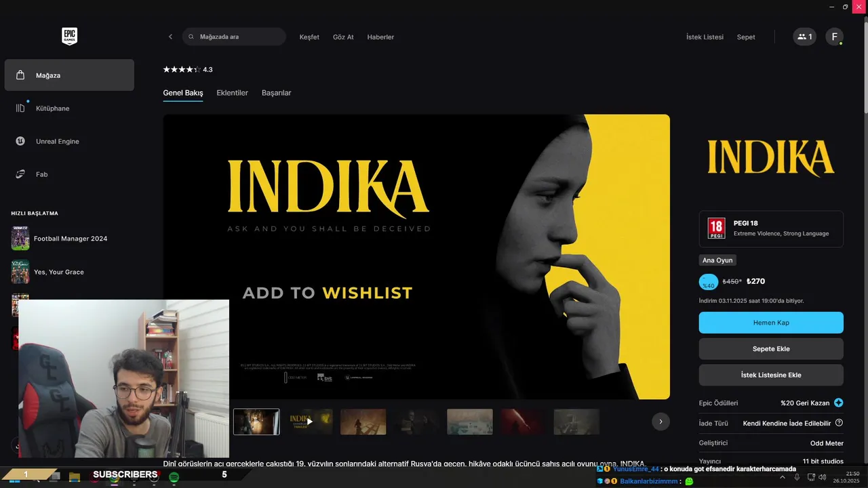The height and width of the screenshot is (488, 868).
Task: Play the INDIKA trailer thumbnail
Action: coord(310,422)
